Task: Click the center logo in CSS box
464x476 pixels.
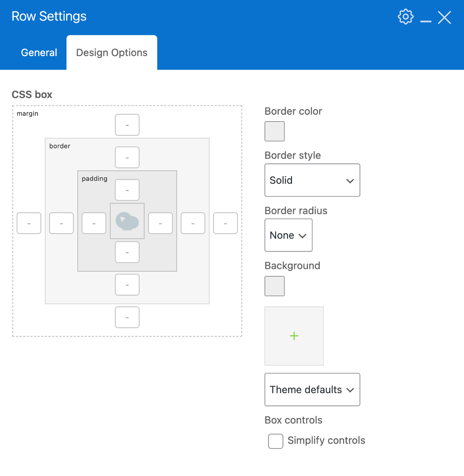Action: (127, 221)
